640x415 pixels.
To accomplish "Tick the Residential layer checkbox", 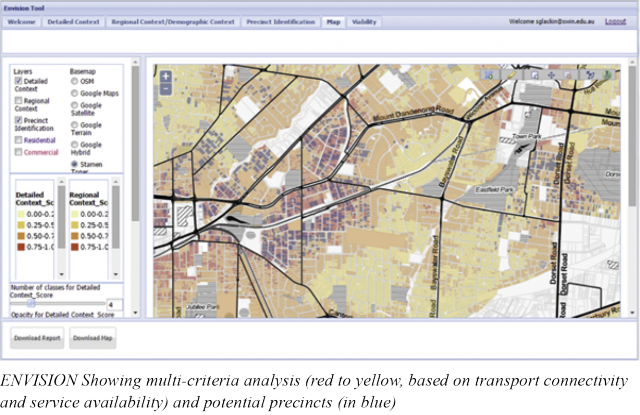I will coord(19,141).
